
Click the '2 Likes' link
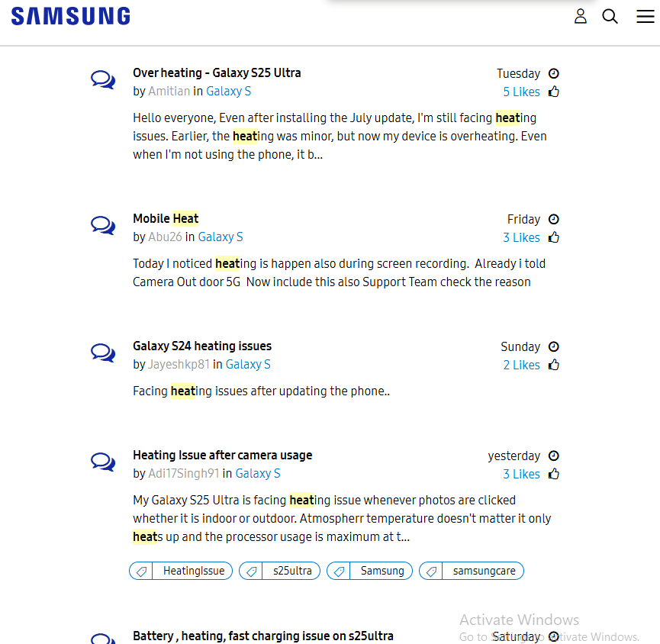point(522,365)
